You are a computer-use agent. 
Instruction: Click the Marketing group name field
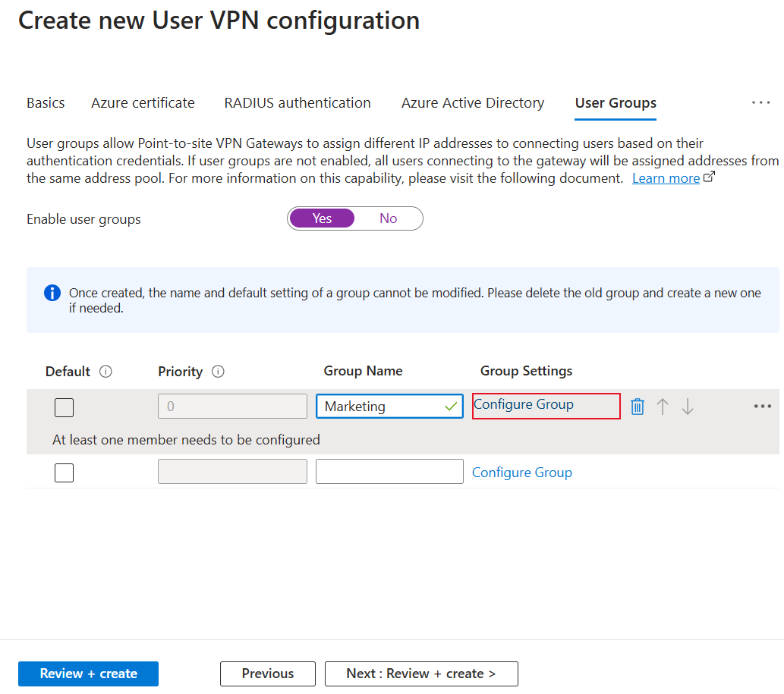tap(379, 407)
